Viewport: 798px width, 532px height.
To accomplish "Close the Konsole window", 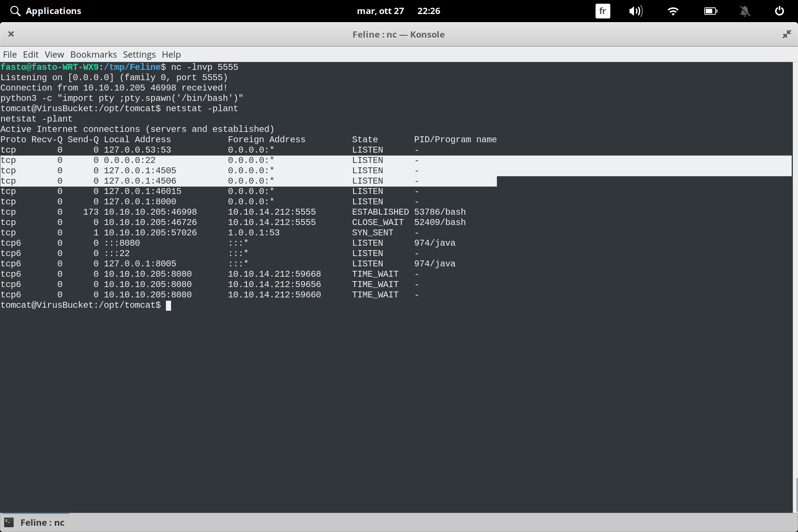I will pos(11,34).
